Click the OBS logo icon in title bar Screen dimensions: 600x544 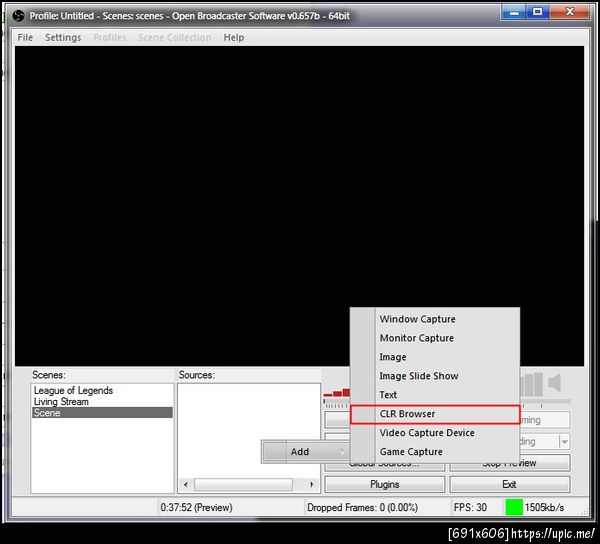18,16
